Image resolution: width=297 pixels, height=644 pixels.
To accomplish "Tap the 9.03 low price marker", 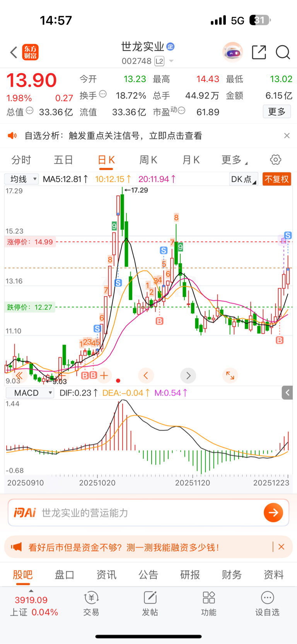I will coord(57,382).
